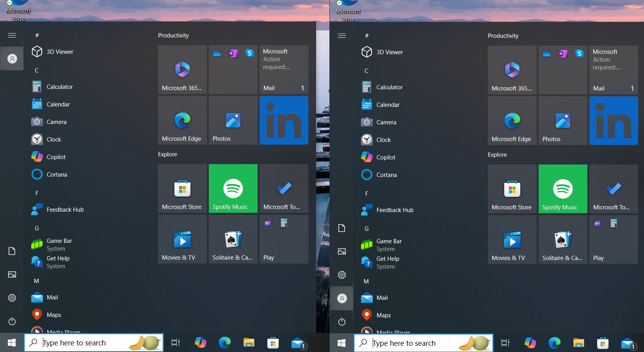Open Settings gear in left Start sidebar
Image resolution: width=644 pixels, height=352 pixels.
tap(12, 298)
